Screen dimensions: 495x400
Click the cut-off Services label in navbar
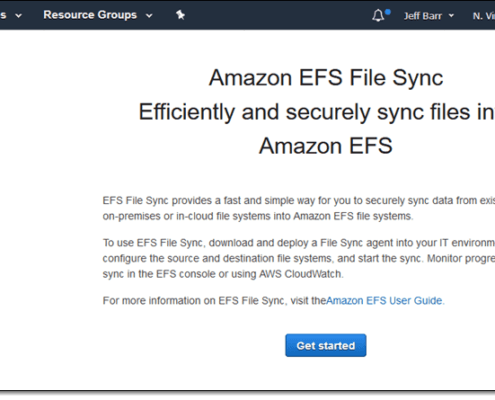coord(3,15)
